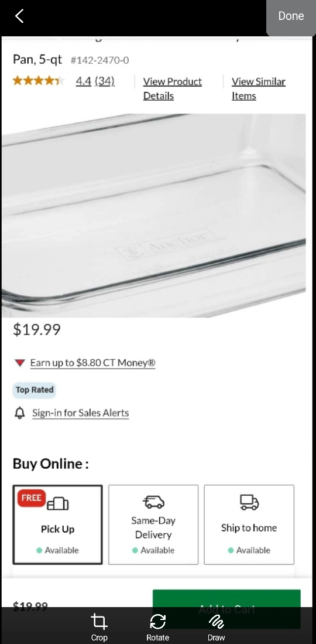Open View Product Details link
Screen dimensions: 316x644
coord(173,88)
